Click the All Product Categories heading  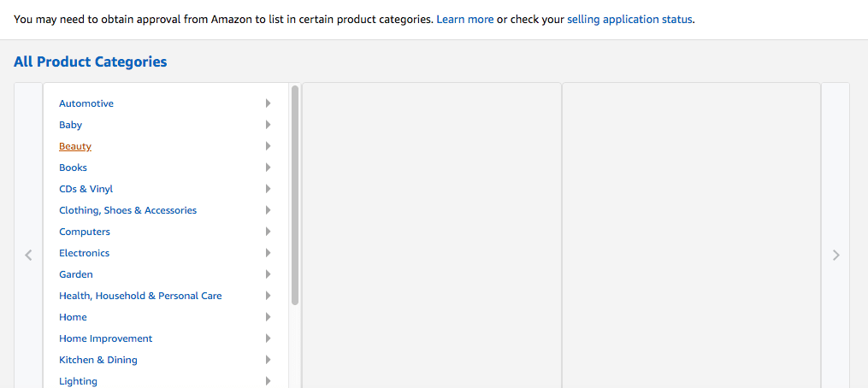pyautogui.click(x=90, y=62)
